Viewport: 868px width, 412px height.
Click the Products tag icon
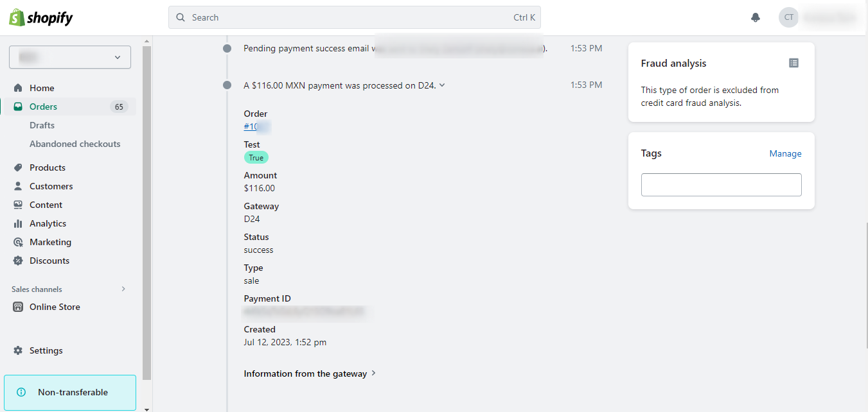(18, 167)
